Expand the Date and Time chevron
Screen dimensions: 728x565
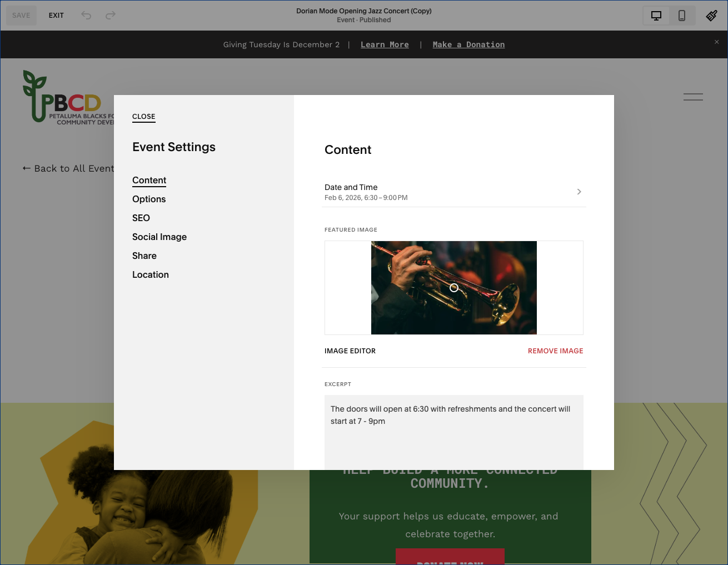click(x=579, y=192)
